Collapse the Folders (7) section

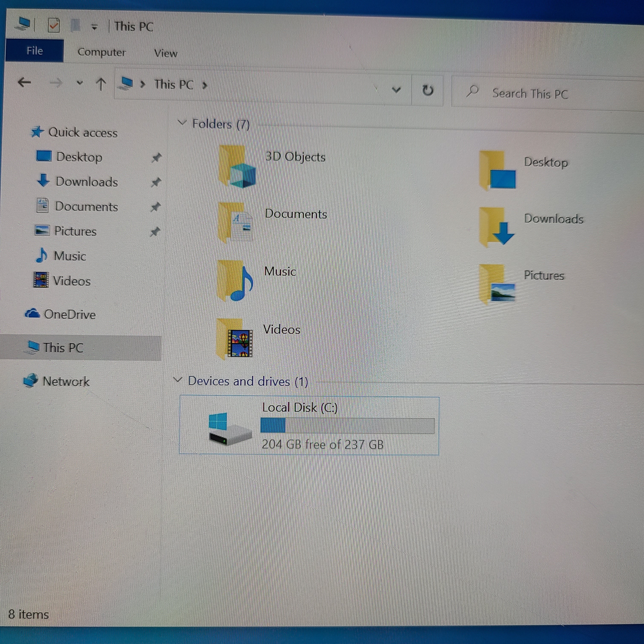click(182, 123)
